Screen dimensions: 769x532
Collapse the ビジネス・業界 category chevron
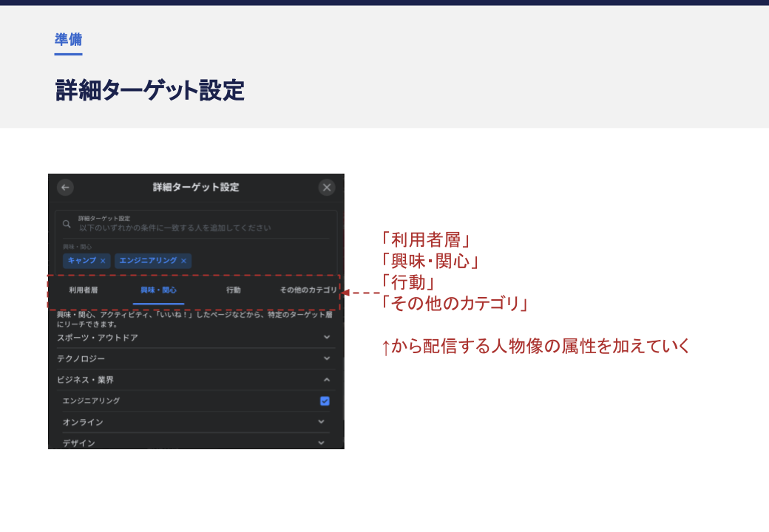click(x=327, y=380)
